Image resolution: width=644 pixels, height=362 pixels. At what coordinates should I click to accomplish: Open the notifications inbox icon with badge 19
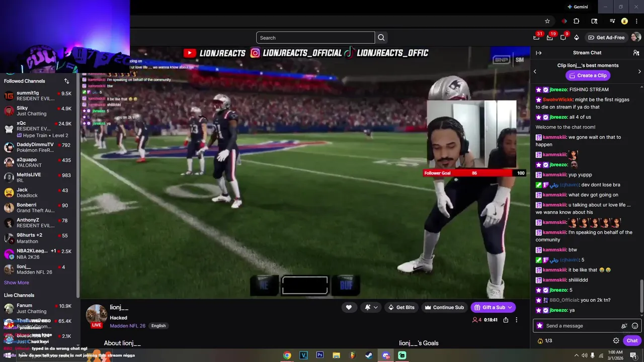click(x=550, y=38)
